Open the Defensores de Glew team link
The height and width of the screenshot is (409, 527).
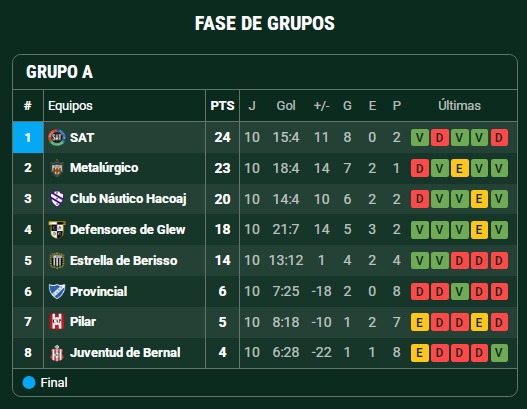pyautogui.click(x=127, y=230)
